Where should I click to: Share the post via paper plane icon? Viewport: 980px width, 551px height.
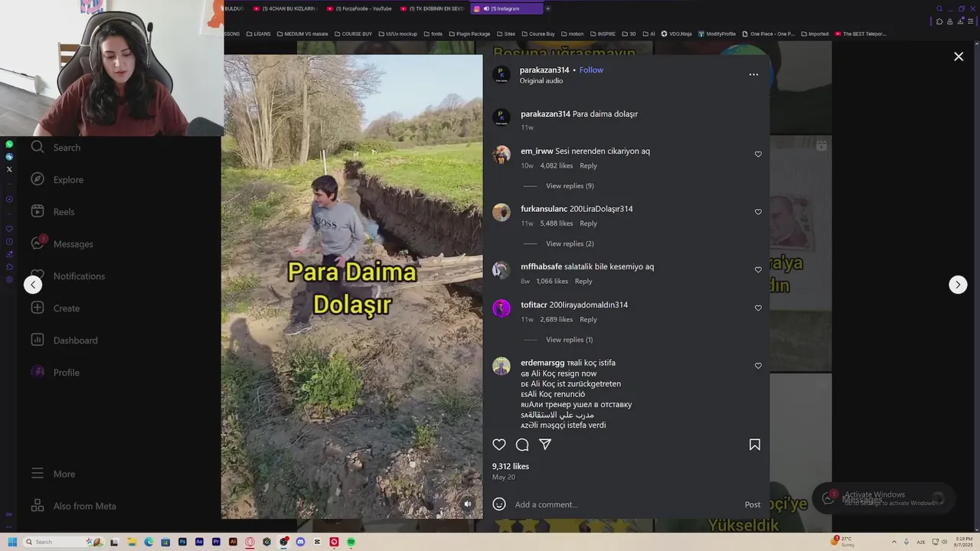[x=545, y=445]
